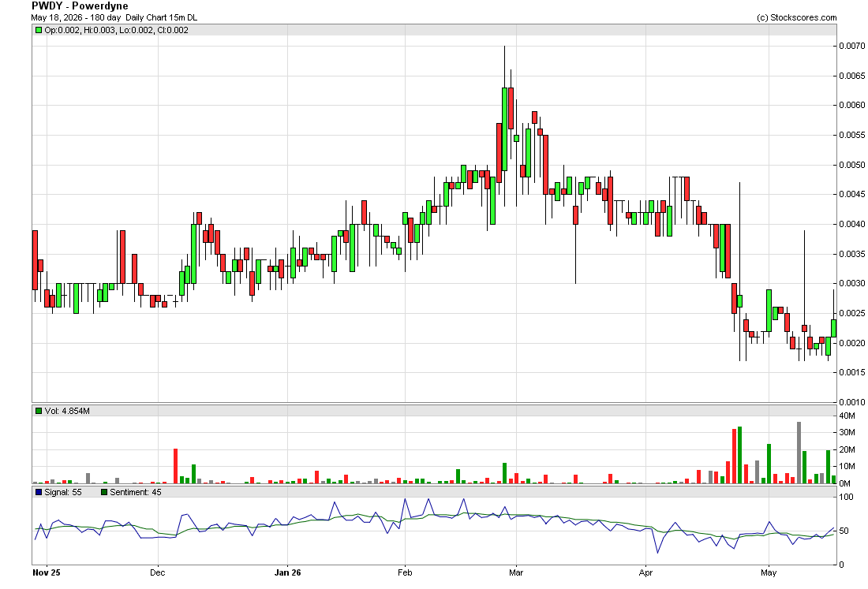The image size is (868, 589).
Task: Click the 30M volume axis label
Action: point(847,433)
